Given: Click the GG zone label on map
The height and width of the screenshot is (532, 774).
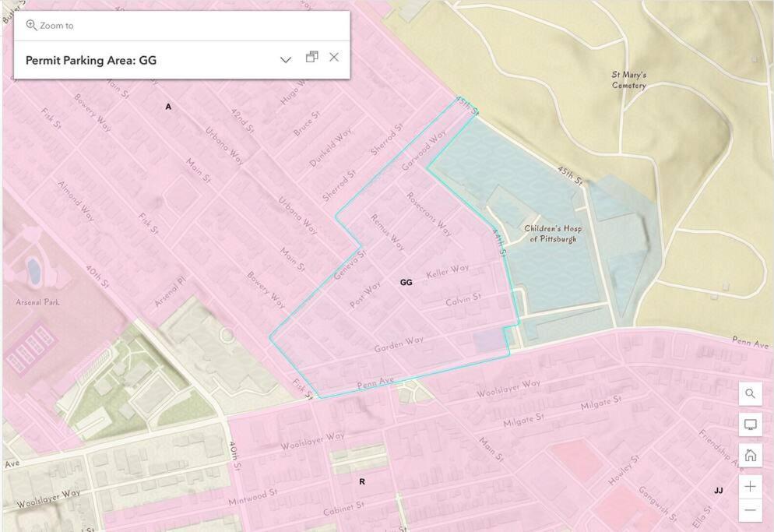Looking at the screenshot, I should pyautogui.click(x=406, y=282).
